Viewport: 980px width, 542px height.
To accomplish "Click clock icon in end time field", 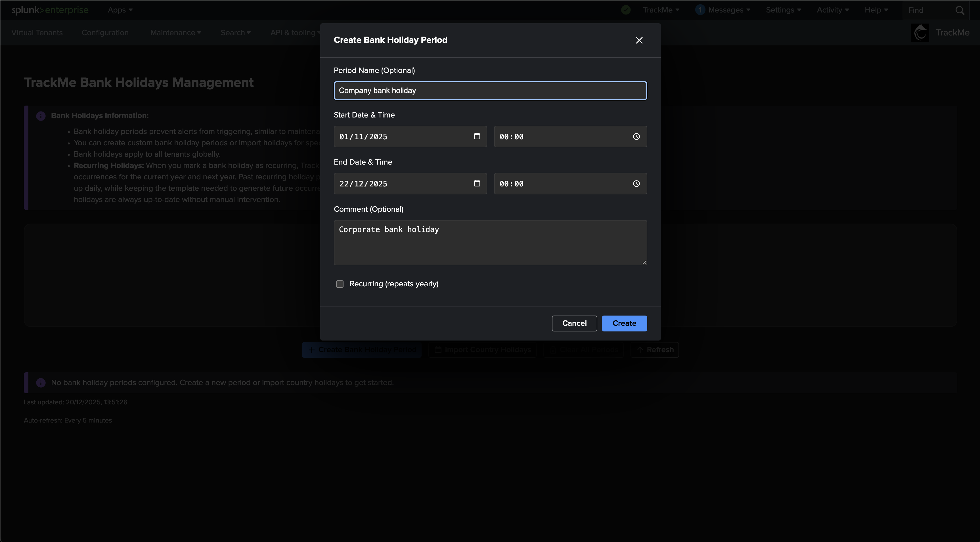I will (636, 184).
